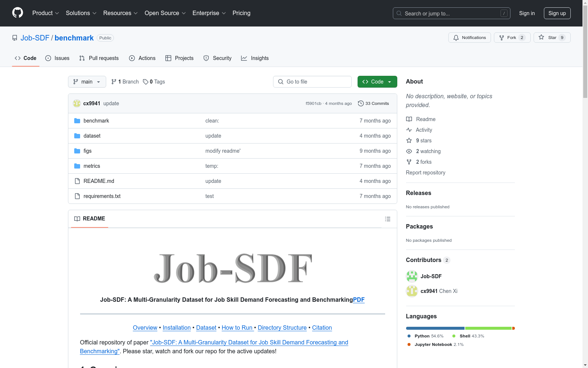Viewport: 588px width, 368px height.
Task: Open the Security tab
Action: [218, 58]
